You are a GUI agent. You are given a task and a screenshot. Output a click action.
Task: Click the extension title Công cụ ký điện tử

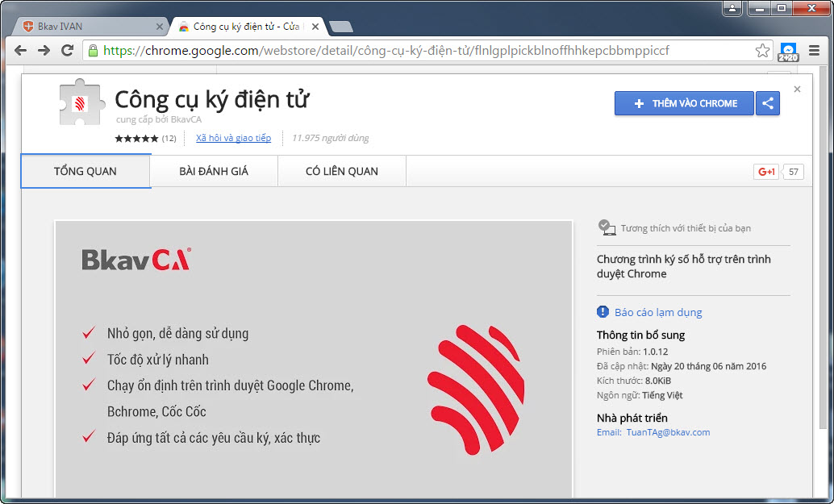[211, 100]
